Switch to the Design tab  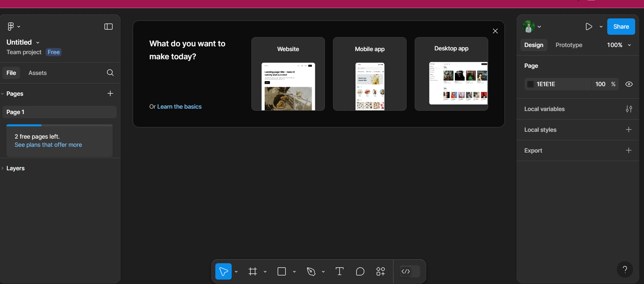pos(534,45)
